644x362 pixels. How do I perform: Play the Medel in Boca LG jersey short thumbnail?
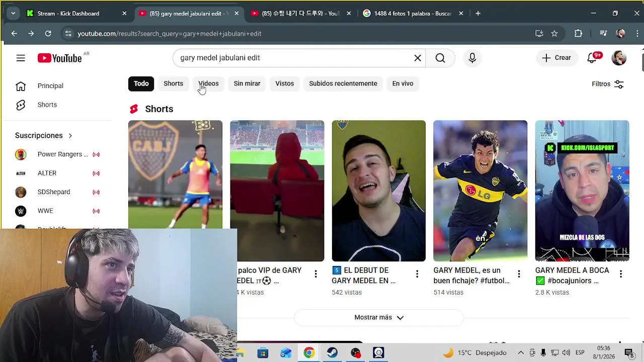480,191
